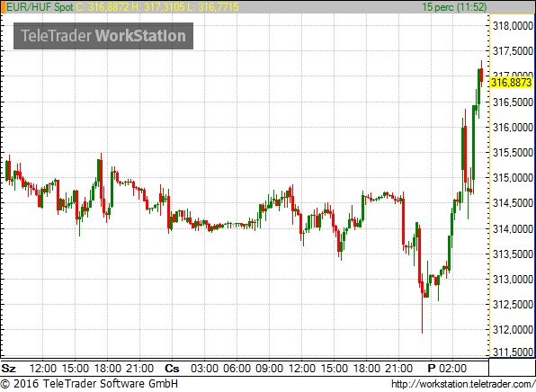
Task: Click the yellow 316,8873 current price tag
Action: (512, 83)
